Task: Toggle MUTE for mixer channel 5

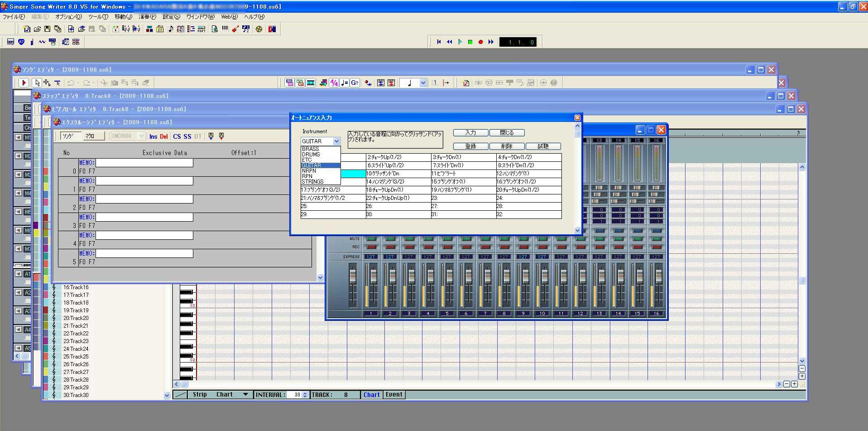Action: click(447, 239)
